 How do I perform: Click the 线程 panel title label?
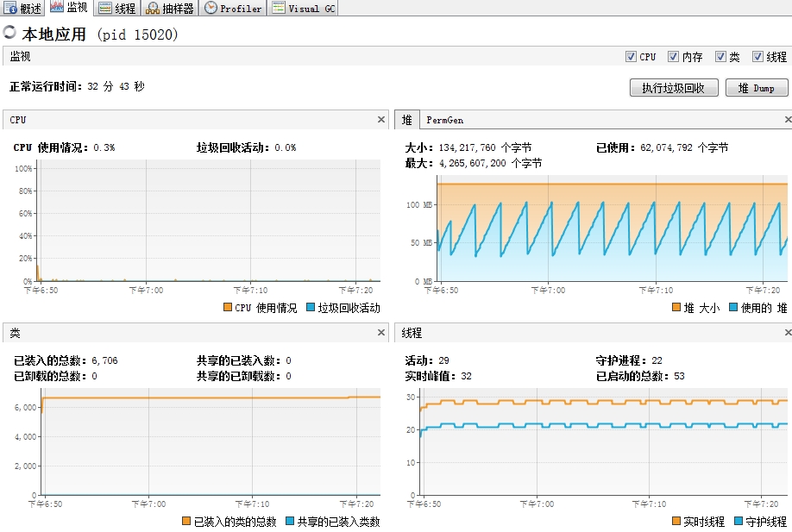[412, 333]
